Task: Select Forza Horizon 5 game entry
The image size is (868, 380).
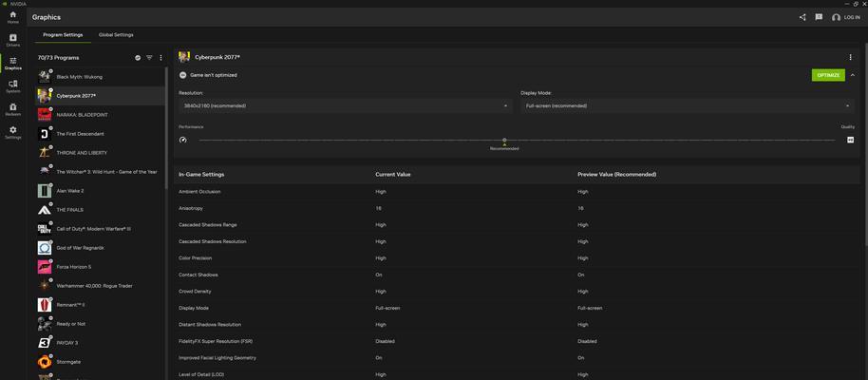Action: pos(101,267)
